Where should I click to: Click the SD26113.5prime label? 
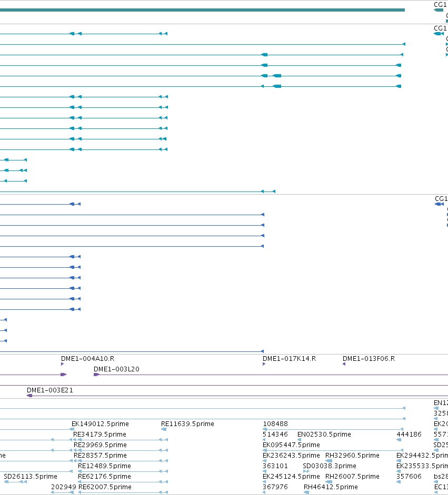[x=31, y=477]
